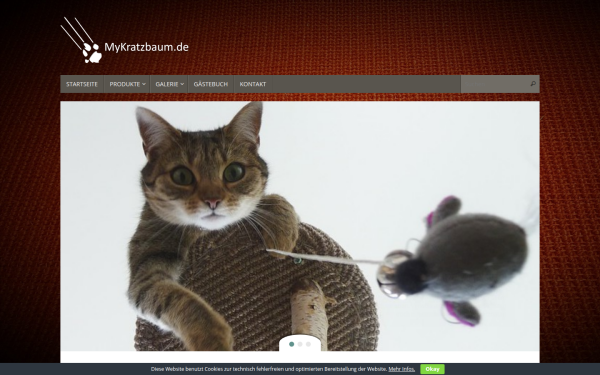Expand the Galerie dropdown arrow
Screen dimensions: 600x375
coord(182,84)
